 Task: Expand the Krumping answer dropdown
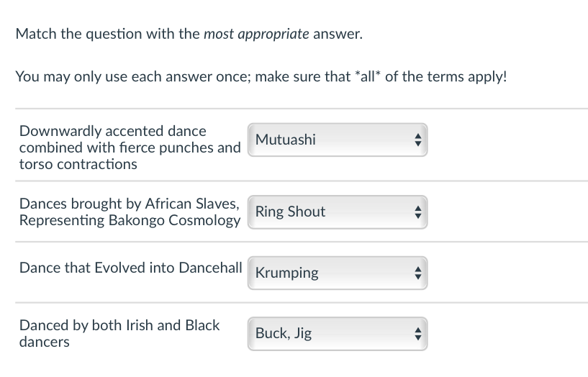pos(338,273)
